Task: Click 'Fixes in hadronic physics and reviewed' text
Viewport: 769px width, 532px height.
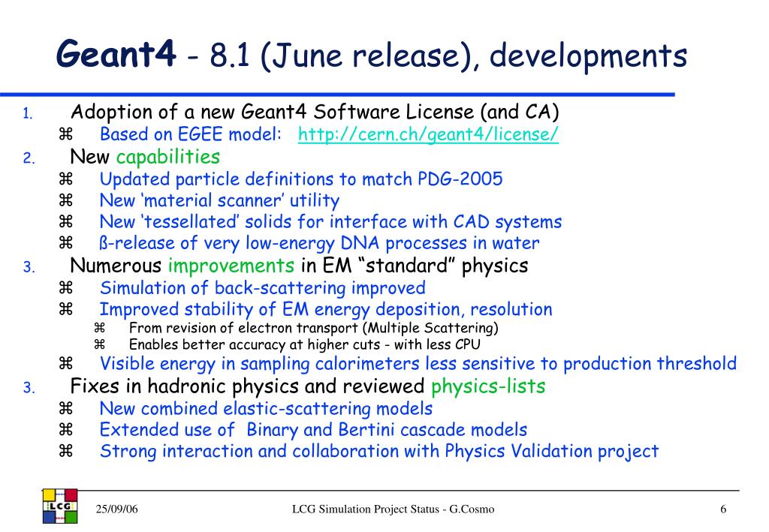Action: pos(247,386)
